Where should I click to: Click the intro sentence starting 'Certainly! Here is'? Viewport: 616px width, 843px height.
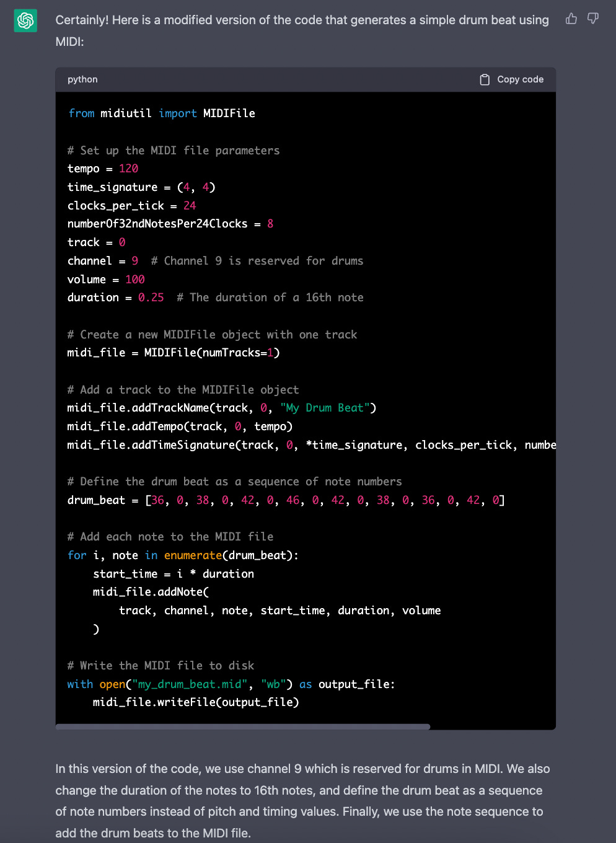pos(302,31)
